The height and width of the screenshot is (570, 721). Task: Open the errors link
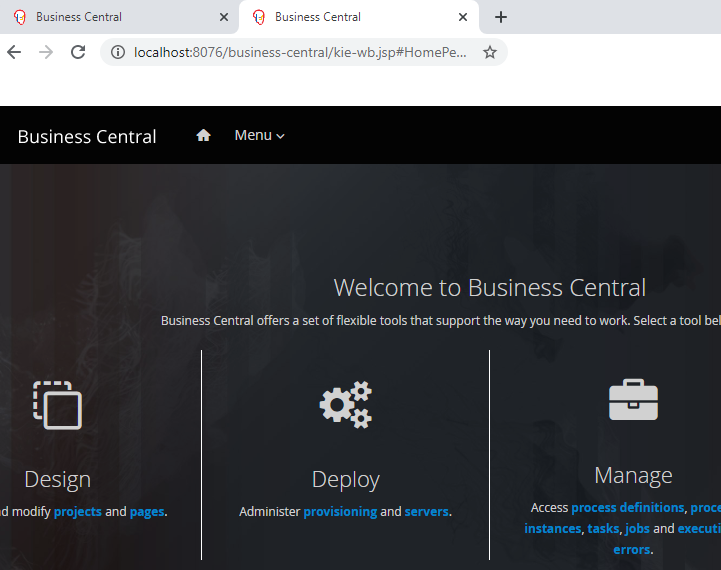pyautogui.click(x=632, y=550)
